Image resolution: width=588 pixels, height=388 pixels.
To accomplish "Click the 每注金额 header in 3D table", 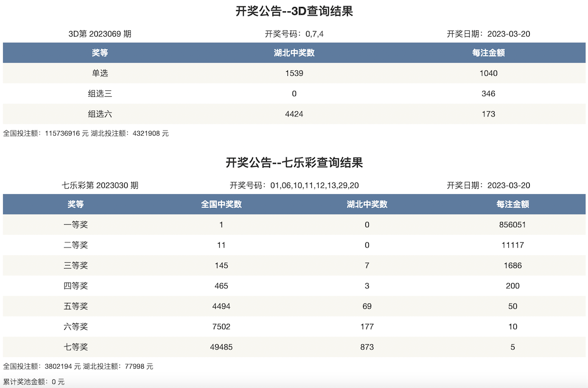I will coord(488,53).
